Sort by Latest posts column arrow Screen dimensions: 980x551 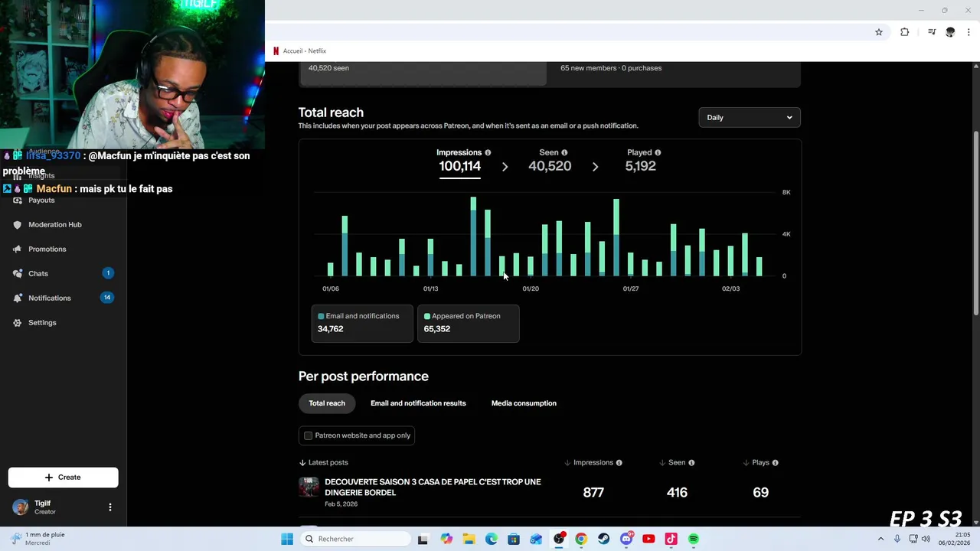click(303, 463)
